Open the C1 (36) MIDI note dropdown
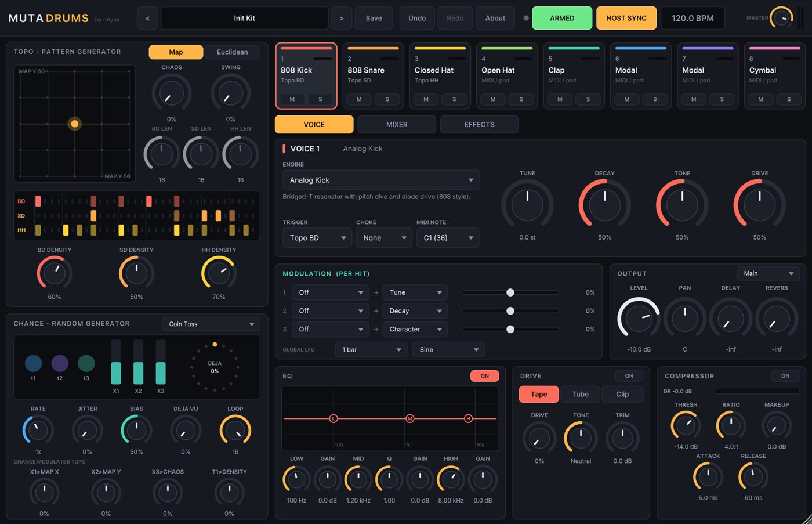The image size is (812, 524). pyautogui.click(x=448, y=238)
